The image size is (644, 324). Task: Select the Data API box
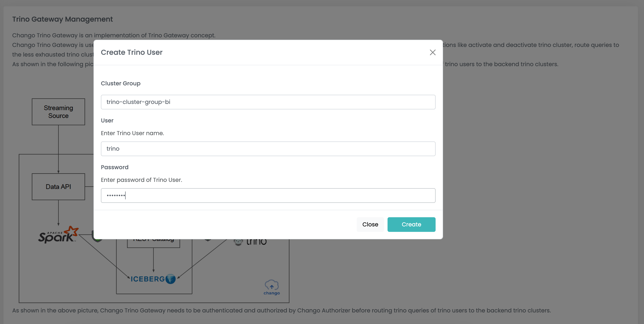[x=58, y=186]
